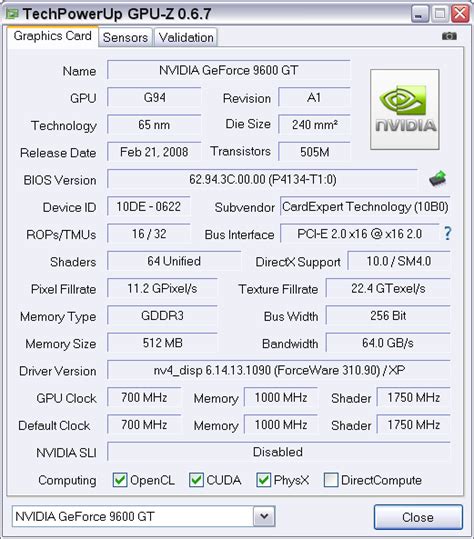
Task: Click Subvendor field CardExpert Technology
Action: click(365, 206)
